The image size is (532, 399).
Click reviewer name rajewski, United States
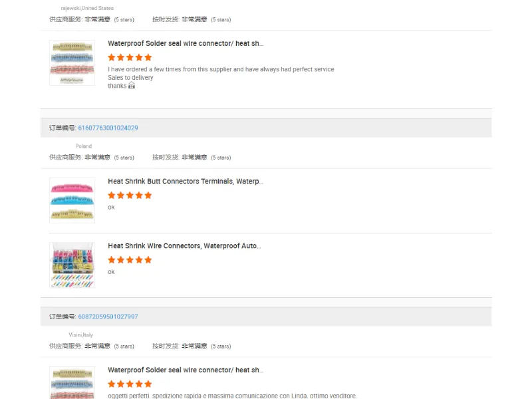[87, 9]
